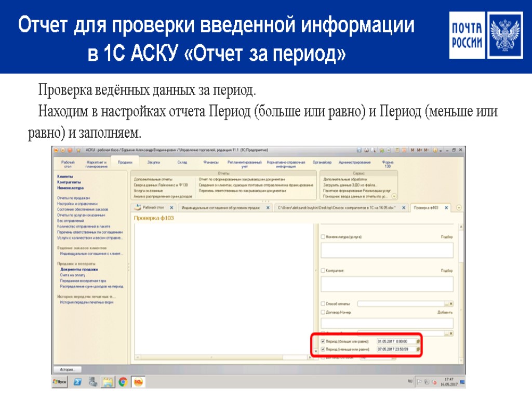Open the Рабочий стол section

click(x=68, y=164)
